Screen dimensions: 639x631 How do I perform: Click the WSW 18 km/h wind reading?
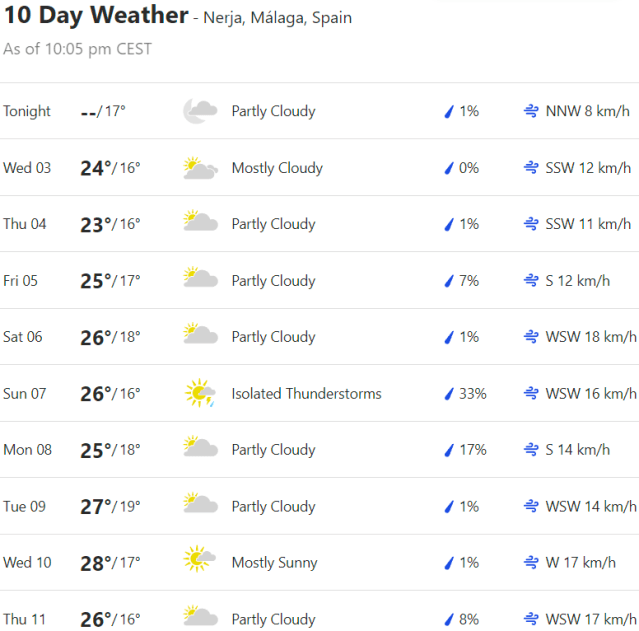pyautogui.click(x=591, y=337)
